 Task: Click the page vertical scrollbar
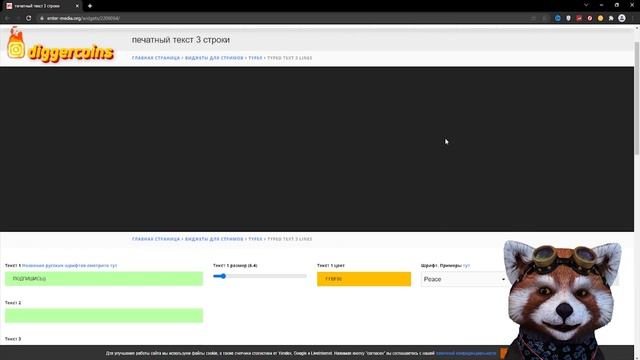(637, 98)
